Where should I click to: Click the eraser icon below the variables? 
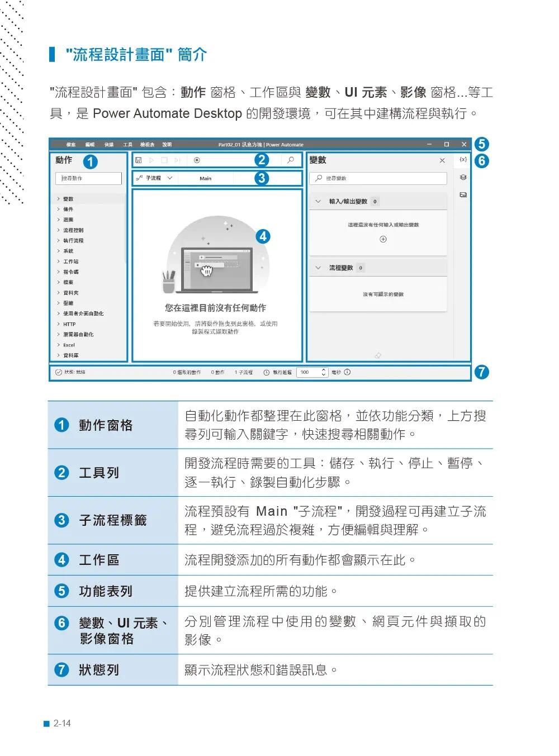pos(378,355)
